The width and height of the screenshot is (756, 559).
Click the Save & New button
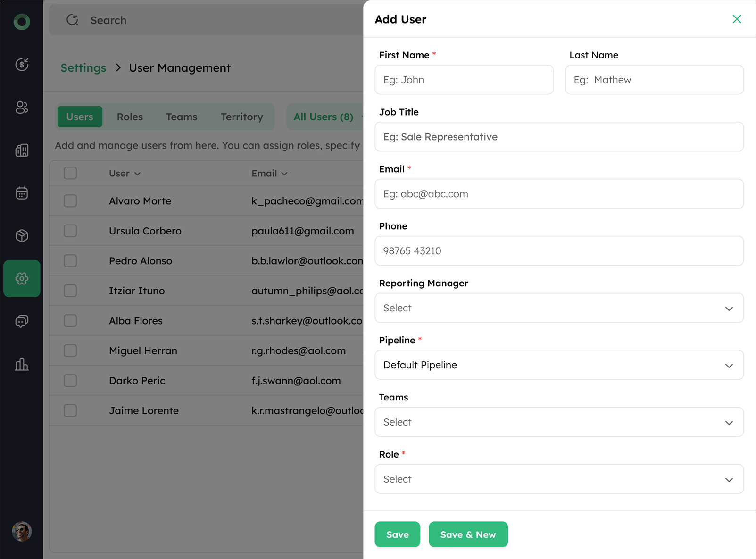[468, 534]
